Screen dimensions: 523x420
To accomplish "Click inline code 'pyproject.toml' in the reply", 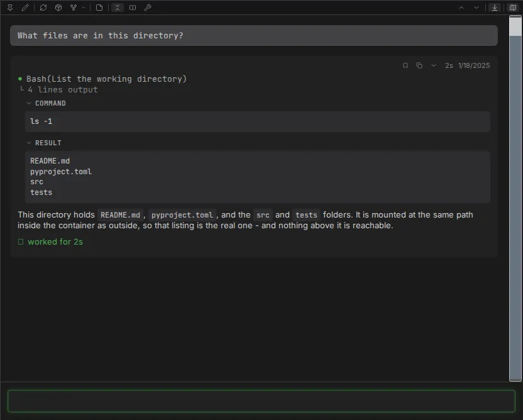I will [182, 215].
